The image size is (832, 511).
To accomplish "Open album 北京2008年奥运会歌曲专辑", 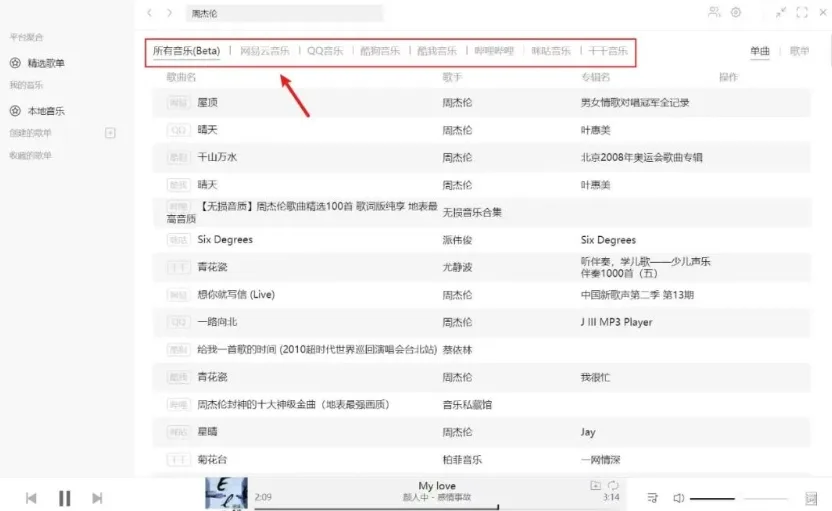I will tap(642, 158).
